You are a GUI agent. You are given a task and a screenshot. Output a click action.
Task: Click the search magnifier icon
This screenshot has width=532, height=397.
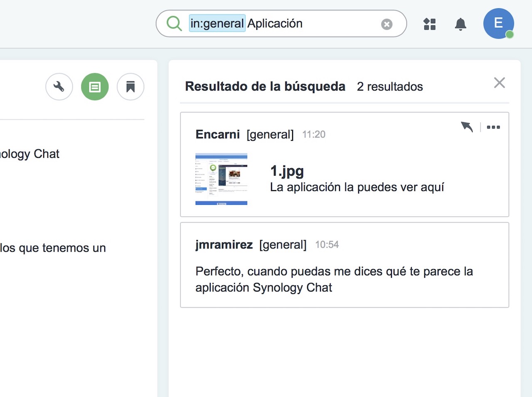tap(174, 24)
